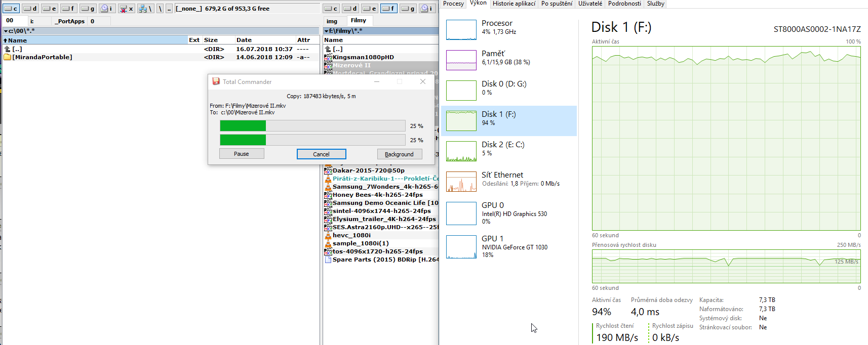This screenshot has height=345, width=868.
Task: Click the Přenosová rychlost disku graph
Action: [x=726, y=267]
